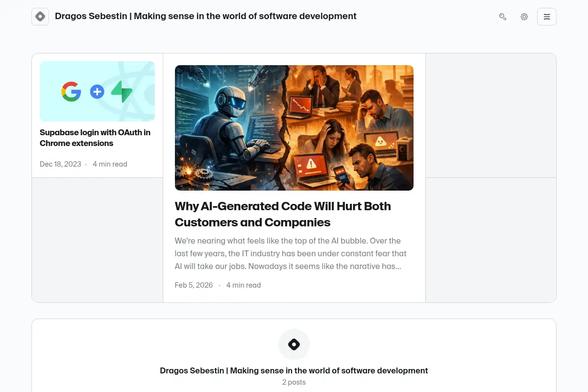Open Supabase login post thumbnail with Google logo
This screenshot has width=588, height=392.
[97, 91]
